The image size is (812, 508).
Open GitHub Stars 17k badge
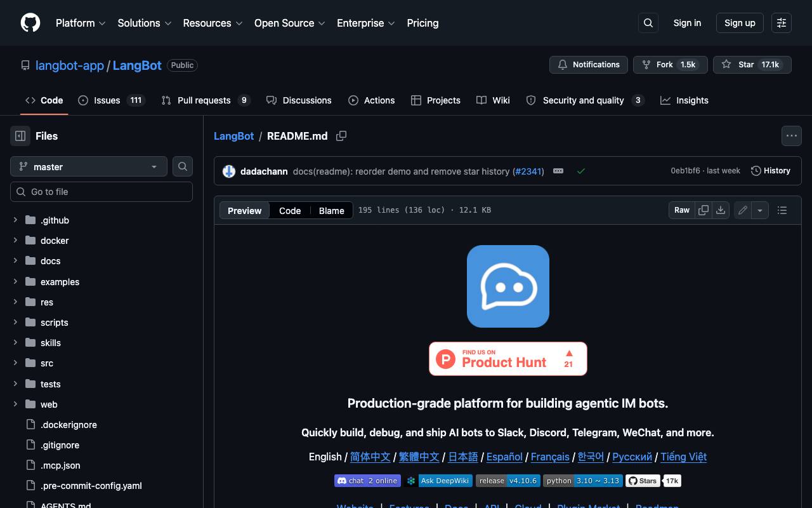click(653, 481)
